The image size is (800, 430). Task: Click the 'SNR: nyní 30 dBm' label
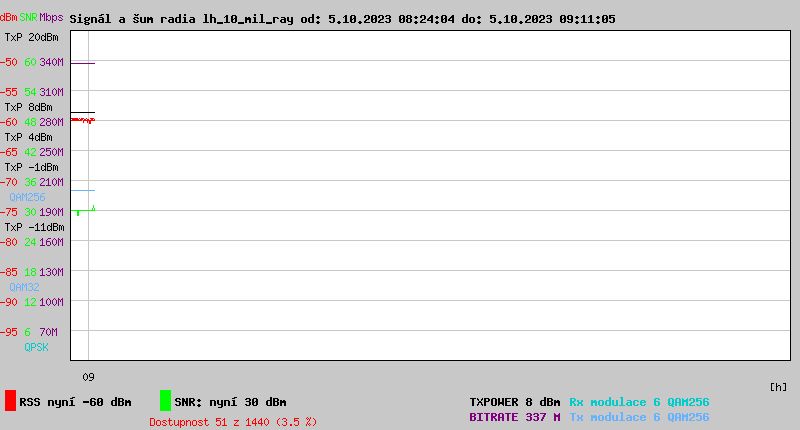click(x=230, y=402)
